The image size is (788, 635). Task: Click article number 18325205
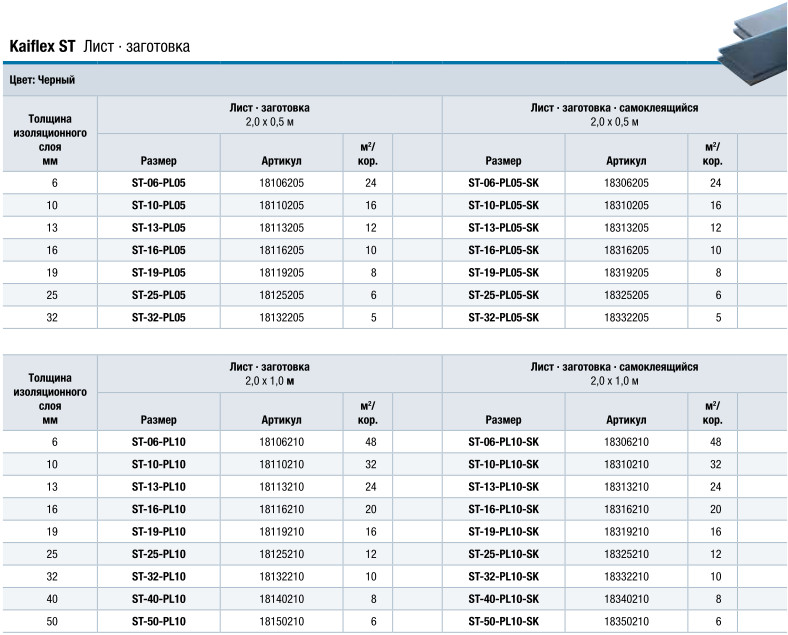[626, 295]
